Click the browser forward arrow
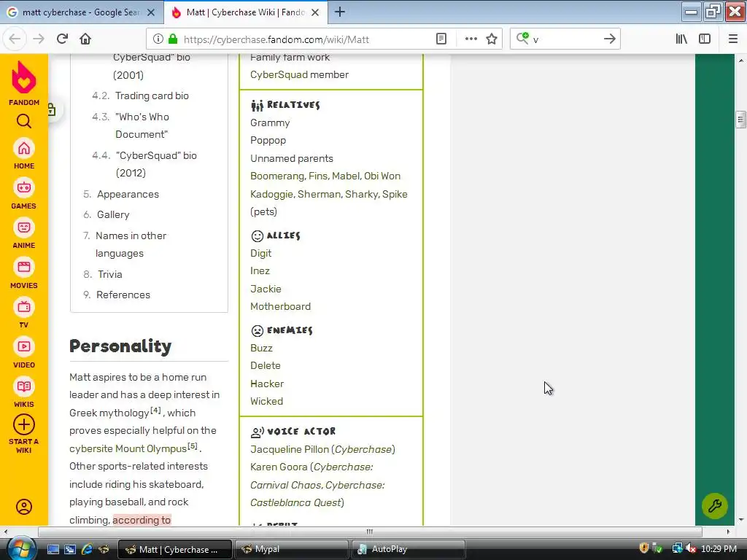This screenshot has width=747, height=560. 39,39
